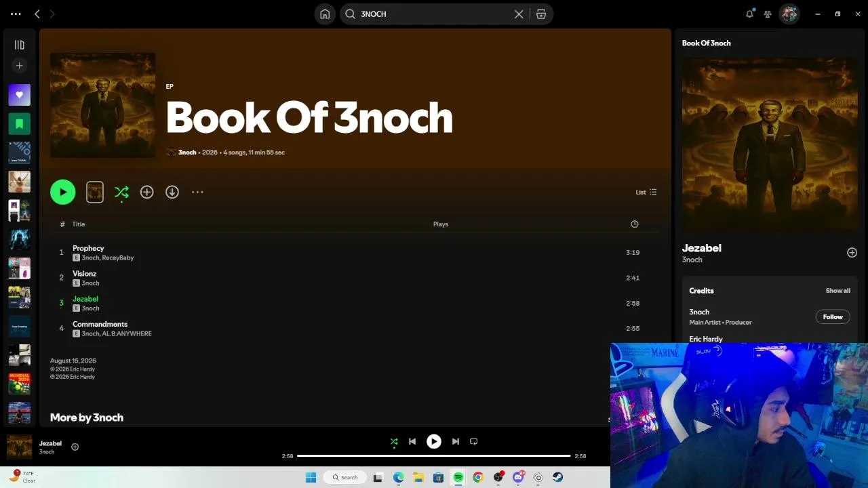Click the taskbar Search box
This screenshot has height=488, width=868.
click(345, 478)
